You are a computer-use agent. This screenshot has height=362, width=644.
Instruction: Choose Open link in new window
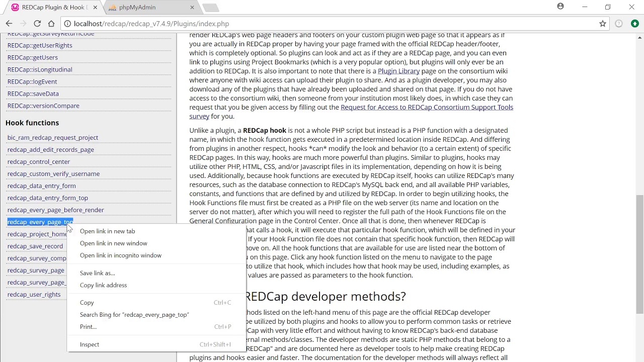[156, 243]
